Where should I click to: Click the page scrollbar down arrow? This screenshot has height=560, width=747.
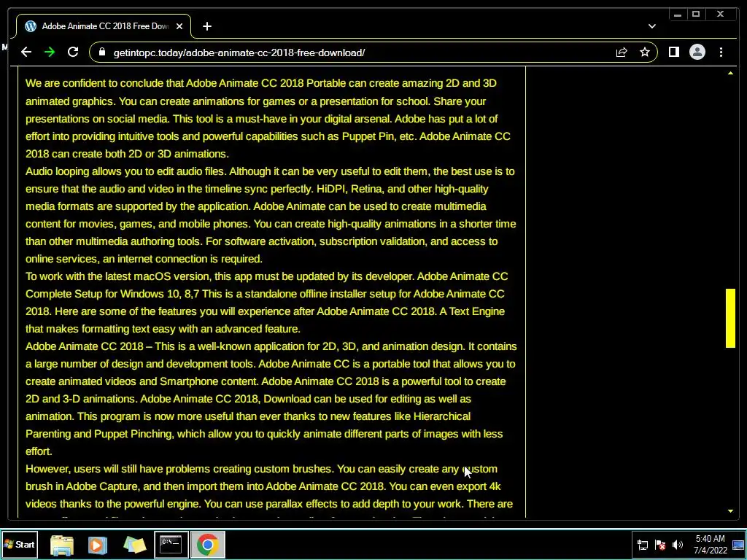click(x=730, y=511)
